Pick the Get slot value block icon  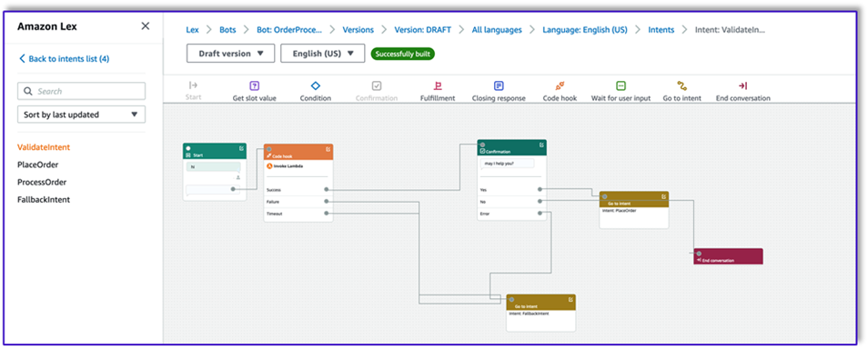pyautogui.click(x=254, y=85)
